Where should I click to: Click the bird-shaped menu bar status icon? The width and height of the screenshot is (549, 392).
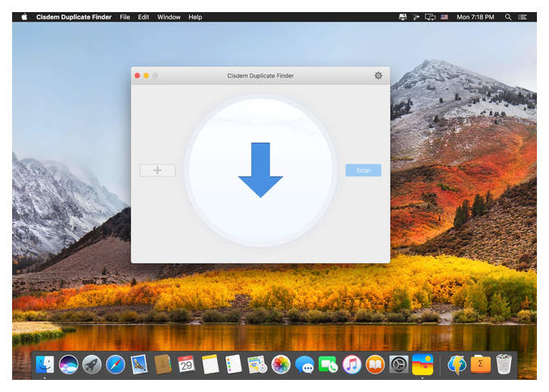tap(416, 17)
